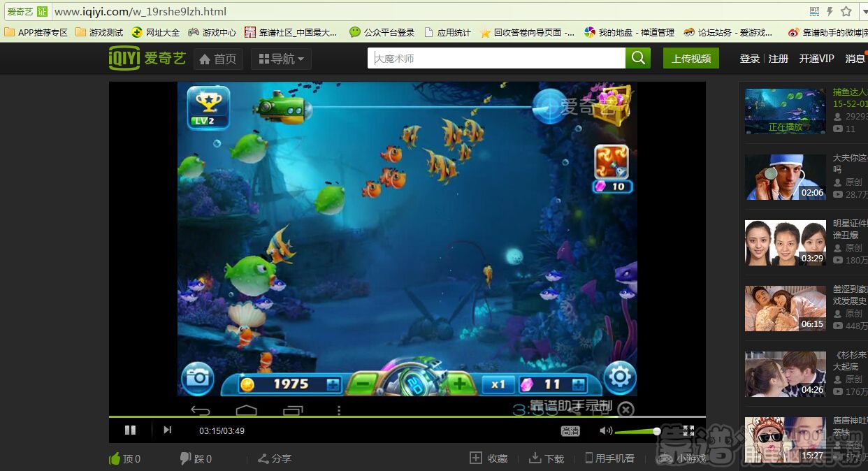
Task: Click the 上传视频 upload button
Action: click(691, 58)
